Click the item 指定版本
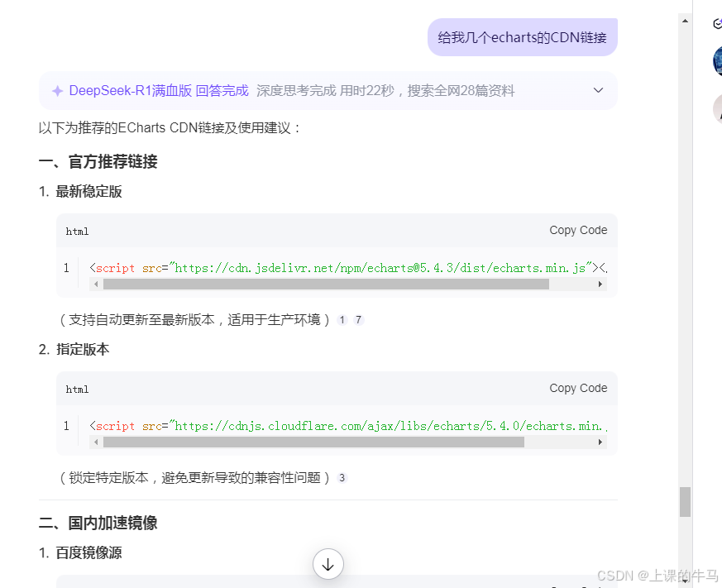 83,350
